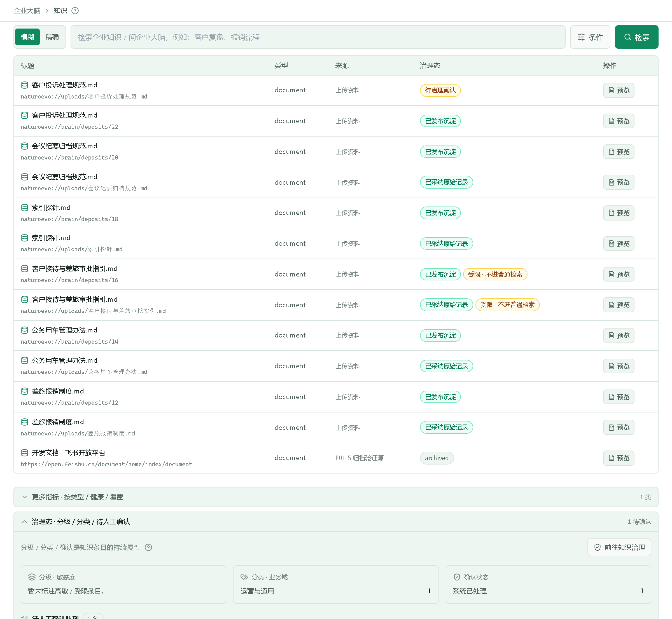Image resolution: width=672 pixels, height=619 pixels.
Task: Click the 检索 search button
Action: [x=636, y=37]
